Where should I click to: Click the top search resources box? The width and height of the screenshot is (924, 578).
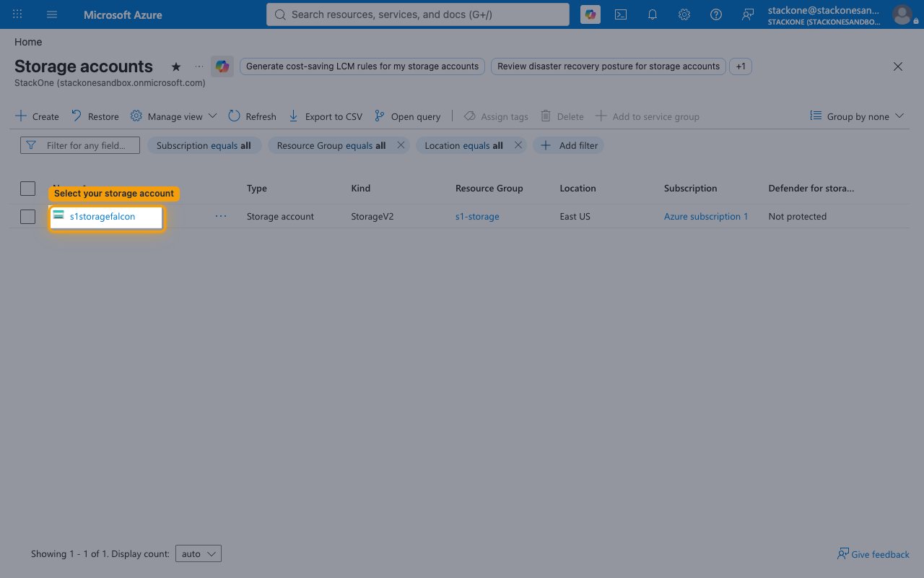418,14
